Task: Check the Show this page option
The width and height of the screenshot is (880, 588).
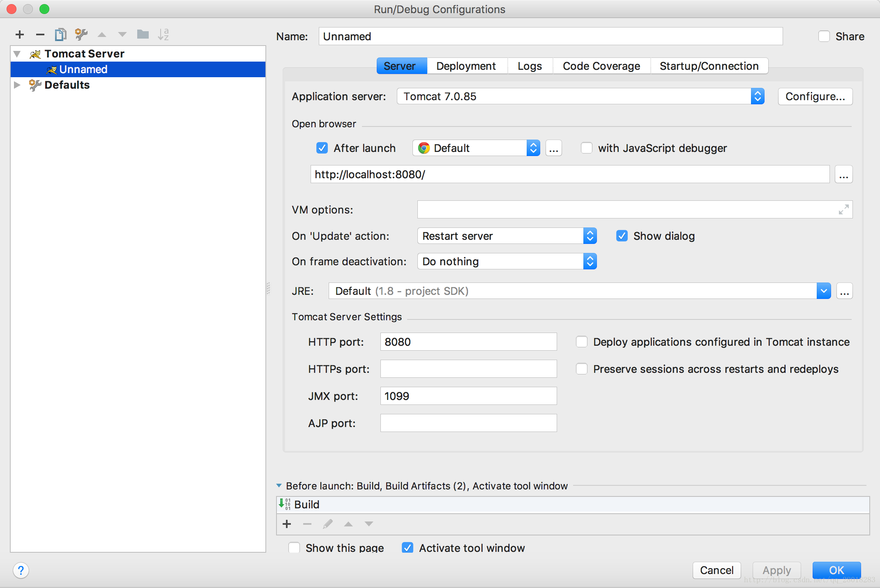Action: (x=294, y=548)
